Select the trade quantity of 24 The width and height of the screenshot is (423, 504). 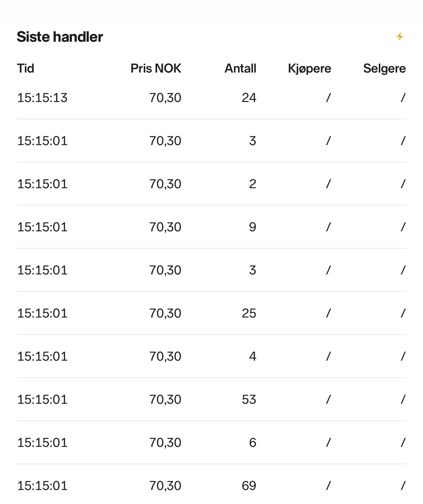[249, 98]
